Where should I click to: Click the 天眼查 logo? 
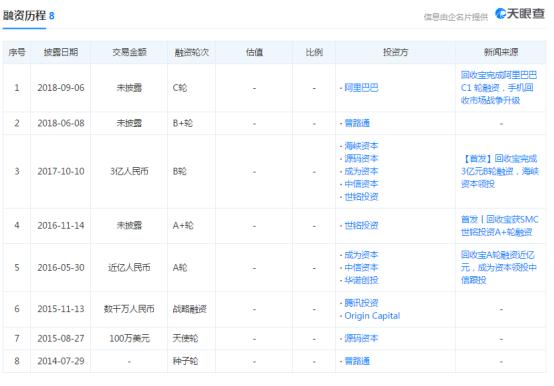(519, 14)
